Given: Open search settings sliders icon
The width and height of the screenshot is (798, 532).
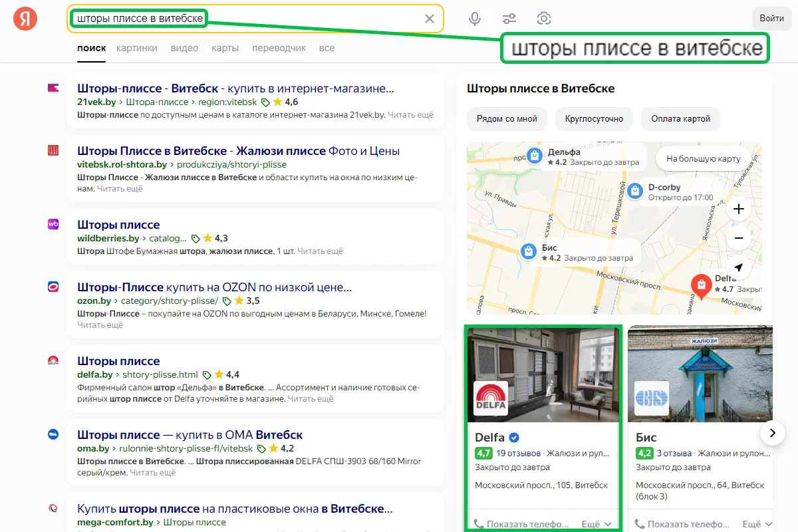Looking at the screenshot, I should coord(509,19).
